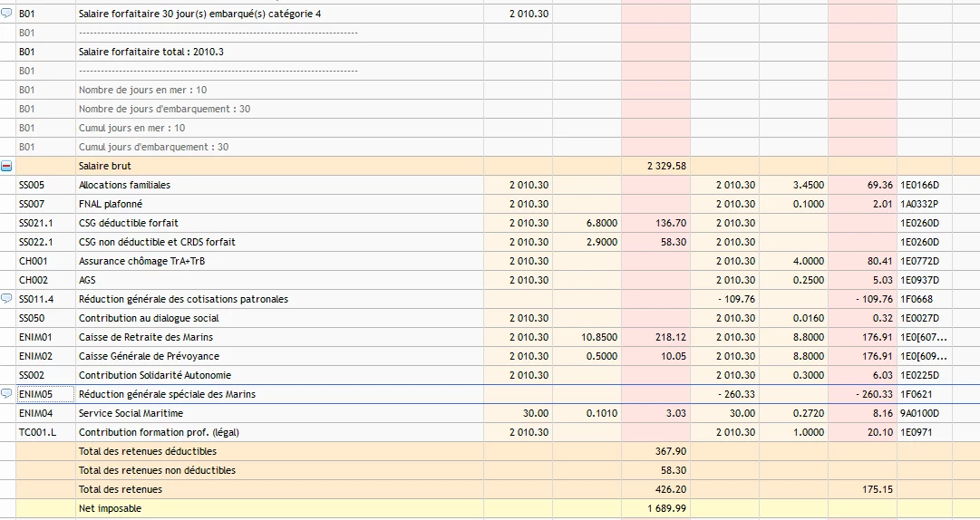Click amount 69.36 in Allocations familiales row
Image resolution: width=980 pixels, height=520 pixels.
point(880,185)
